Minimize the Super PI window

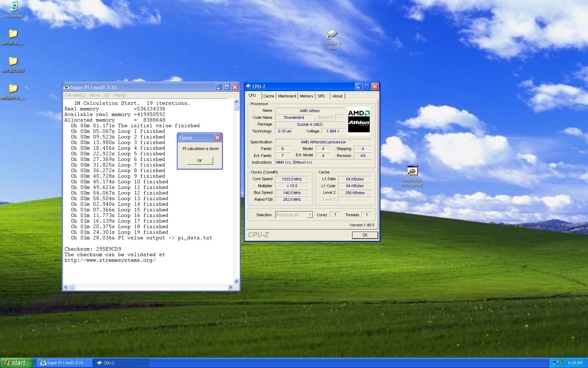(219, 87)
